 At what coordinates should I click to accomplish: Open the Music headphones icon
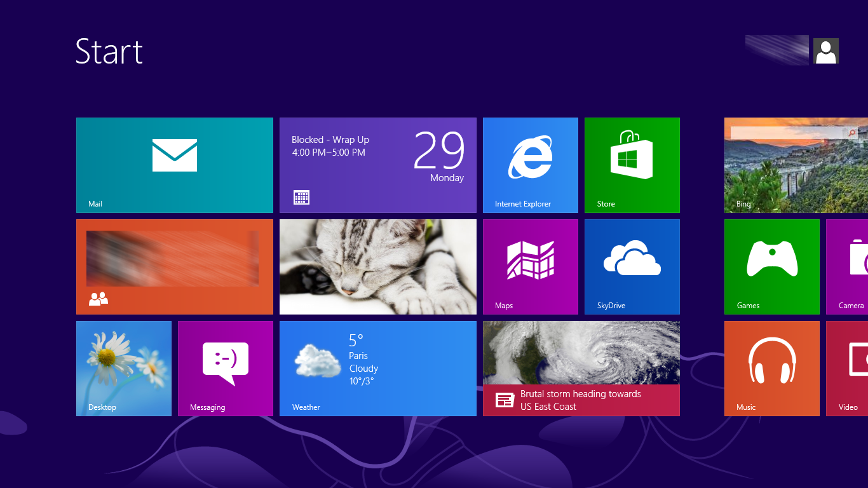pyautogui.click(x=772, y=360)
